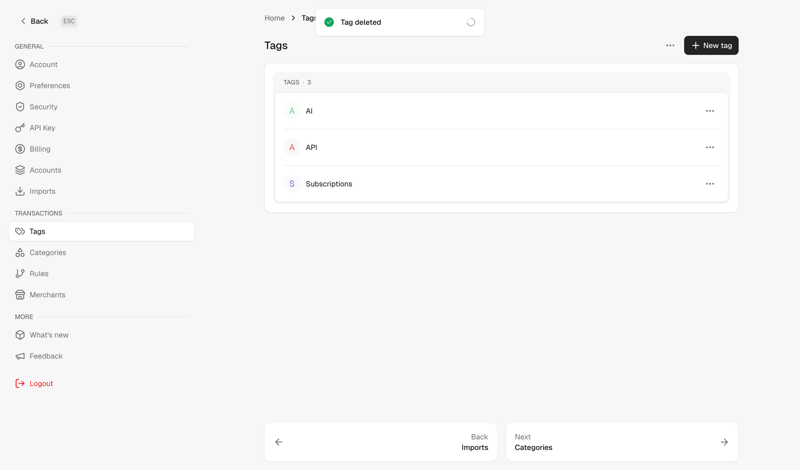Open Imports from the sidebar
800x470 pixels.
tap(102, 191)
